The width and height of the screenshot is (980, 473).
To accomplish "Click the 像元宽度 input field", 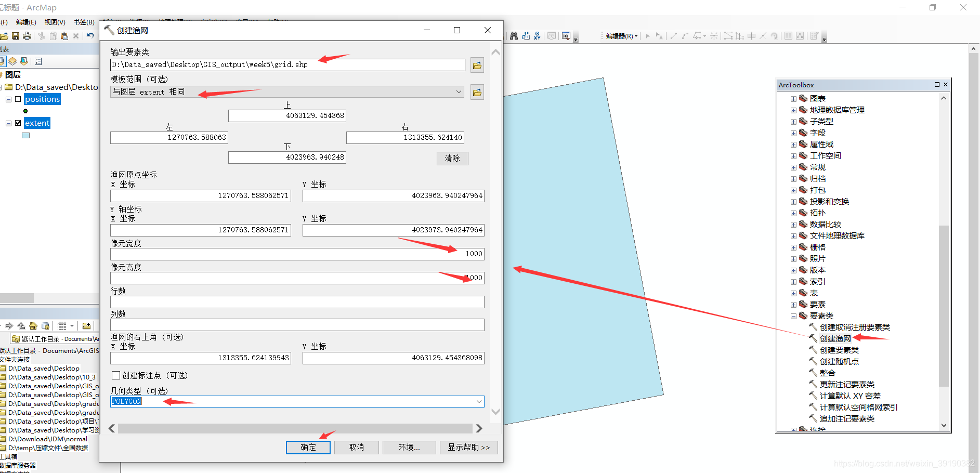I will point(297,254).
